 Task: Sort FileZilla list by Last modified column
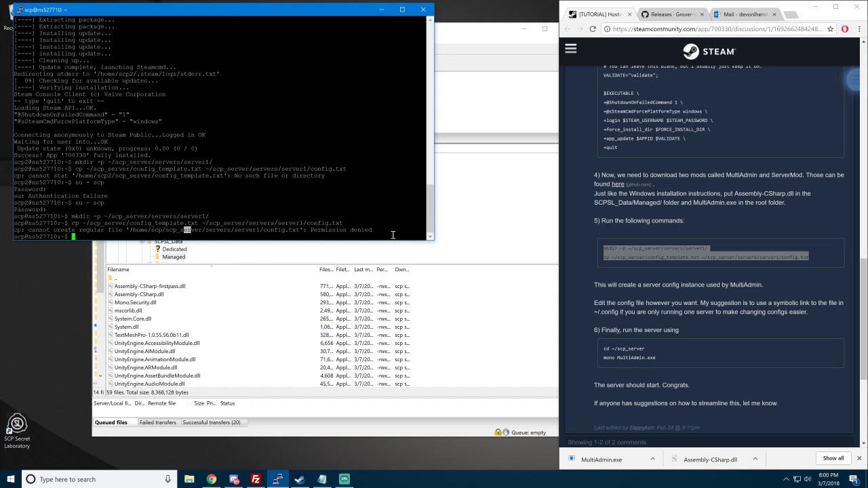tap(363, 270)
